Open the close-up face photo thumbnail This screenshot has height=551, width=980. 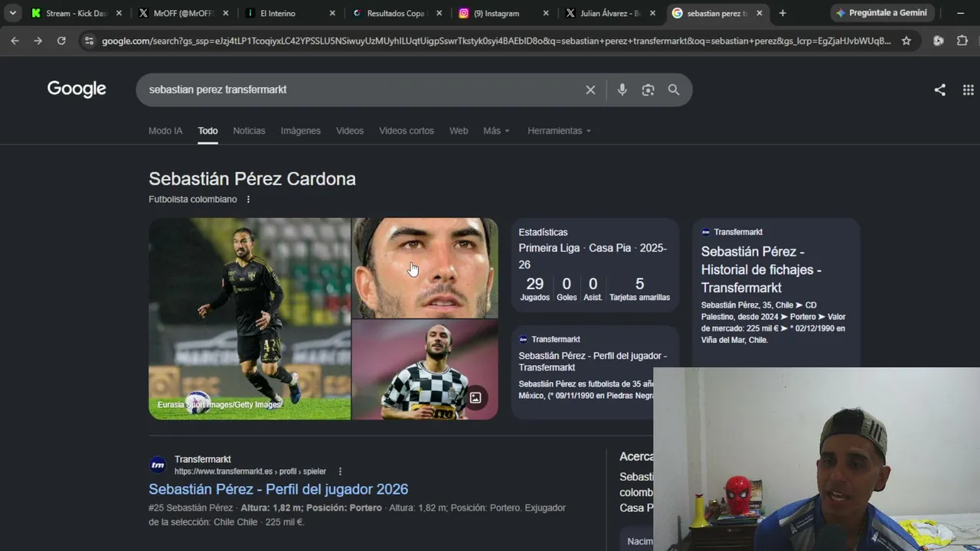click(425, 268)
